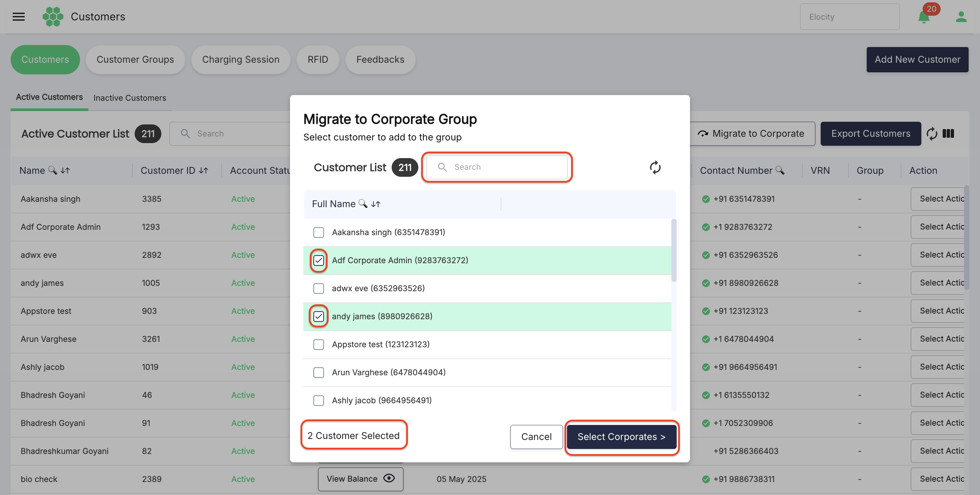
Task: Open the Charging Session tab
Action: click(x=241, y=60)
